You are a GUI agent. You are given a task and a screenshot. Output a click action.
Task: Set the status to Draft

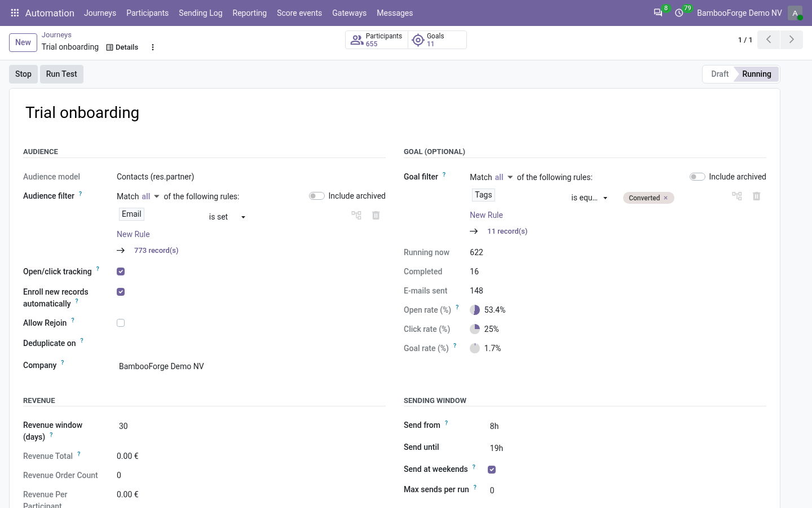click(x=720, y=74)
